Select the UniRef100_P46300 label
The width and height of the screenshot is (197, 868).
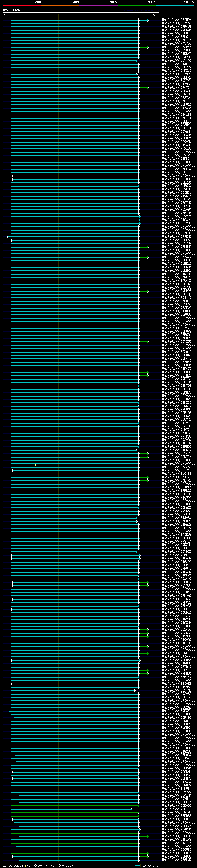[177, 497]
